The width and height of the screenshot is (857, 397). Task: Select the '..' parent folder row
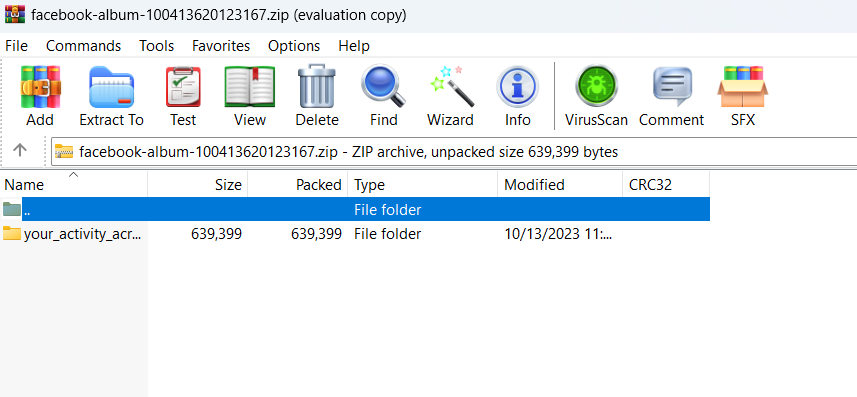355,209
